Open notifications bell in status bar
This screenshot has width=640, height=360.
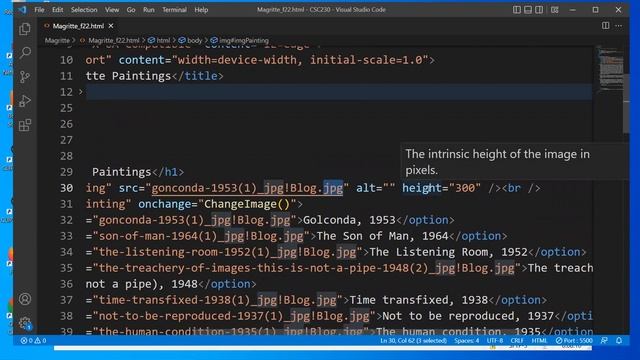coord(619,340)
